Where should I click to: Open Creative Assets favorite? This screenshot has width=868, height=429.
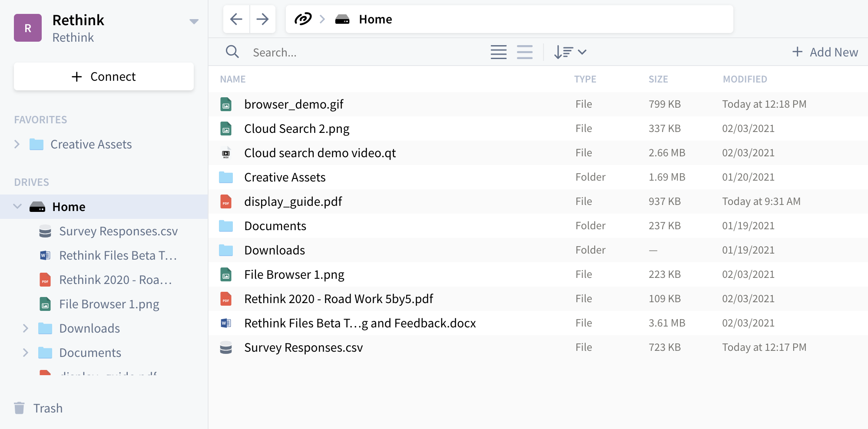pos(91,144)
